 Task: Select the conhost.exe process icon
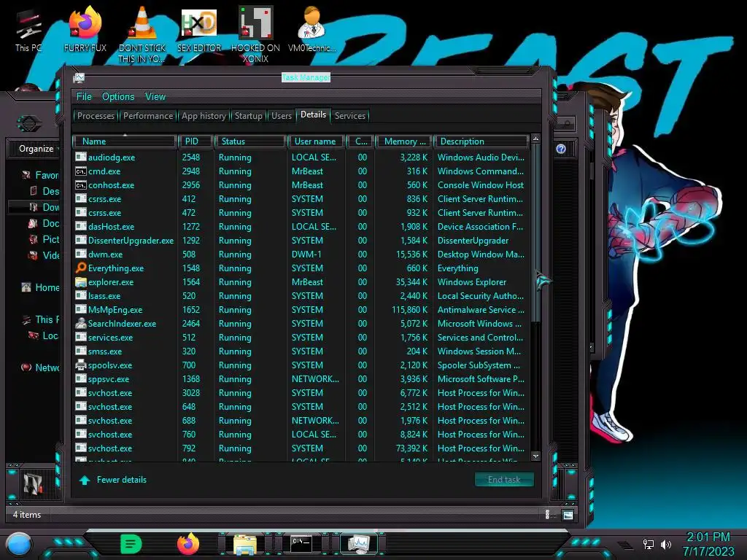(81, 185)
